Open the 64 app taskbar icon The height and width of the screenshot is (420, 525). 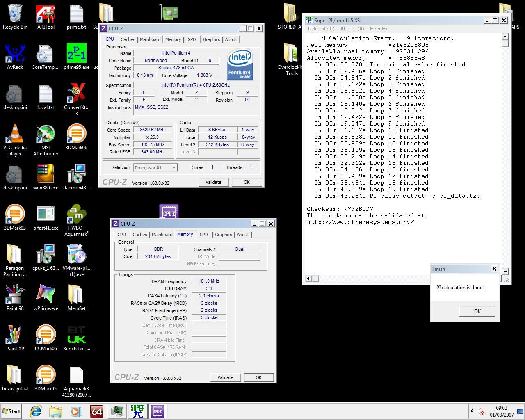(x=97, y=411)
